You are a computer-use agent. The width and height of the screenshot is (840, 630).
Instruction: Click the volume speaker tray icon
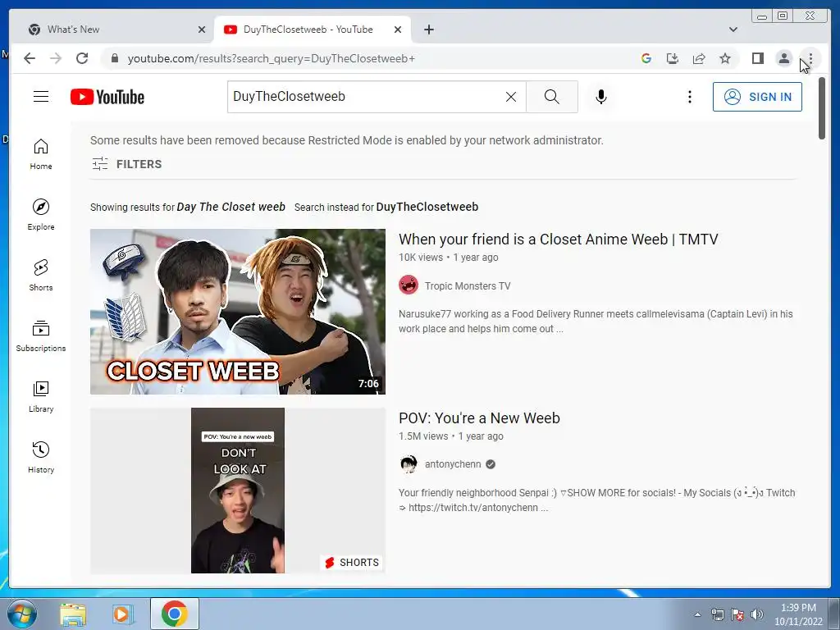(x=756, y=614)
